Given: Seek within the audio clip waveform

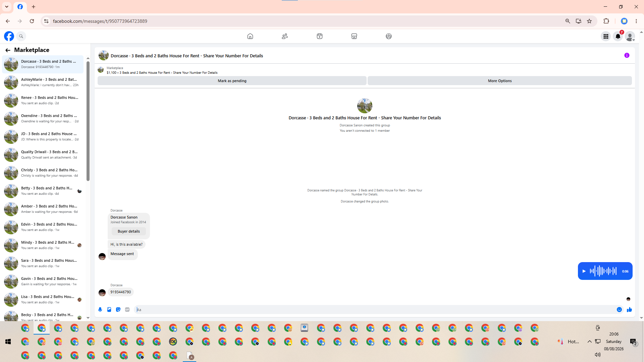Looking at the screenshot, I should pos(603,271).
